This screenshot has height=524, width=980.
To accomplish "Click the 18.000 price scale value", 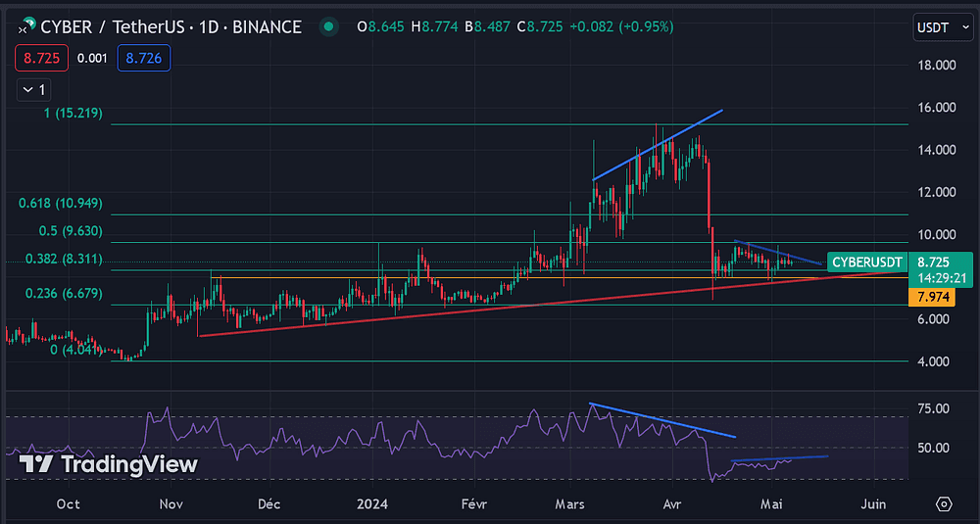I will click(x=938, y=65).
